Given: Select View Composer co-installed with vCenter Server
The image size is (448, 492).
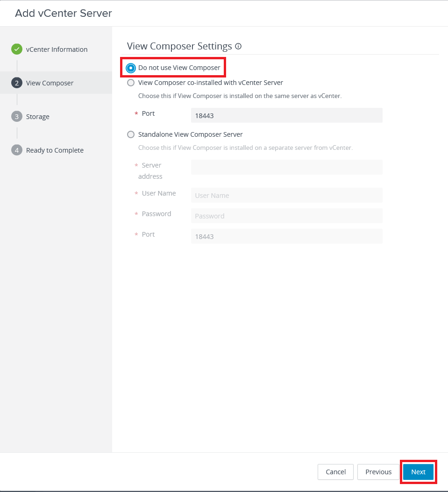Looking at the screenshot, I should click(131, 83).
